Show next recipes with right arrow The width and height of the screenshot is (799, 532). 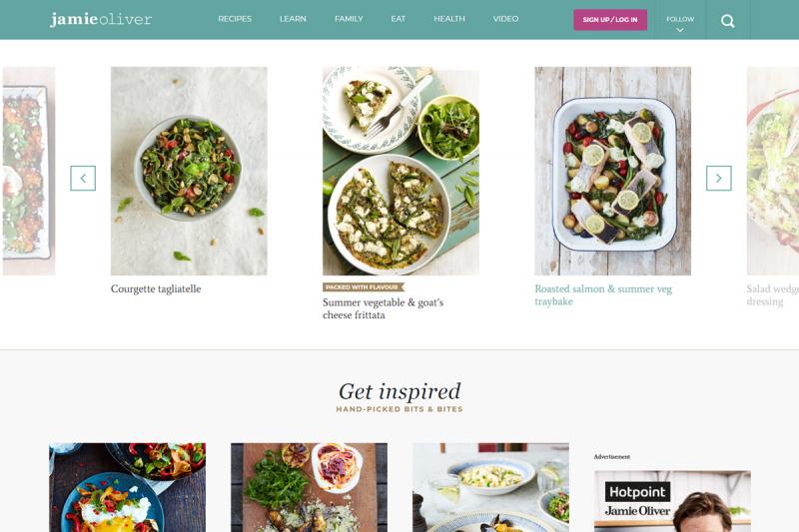[718, 179]
